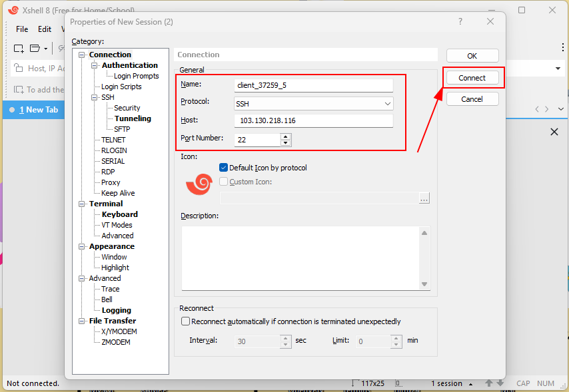Image resolution: width=569 pixels, height=392 pixels.
Task: Click the Cancel button
Action: point(472,98)
